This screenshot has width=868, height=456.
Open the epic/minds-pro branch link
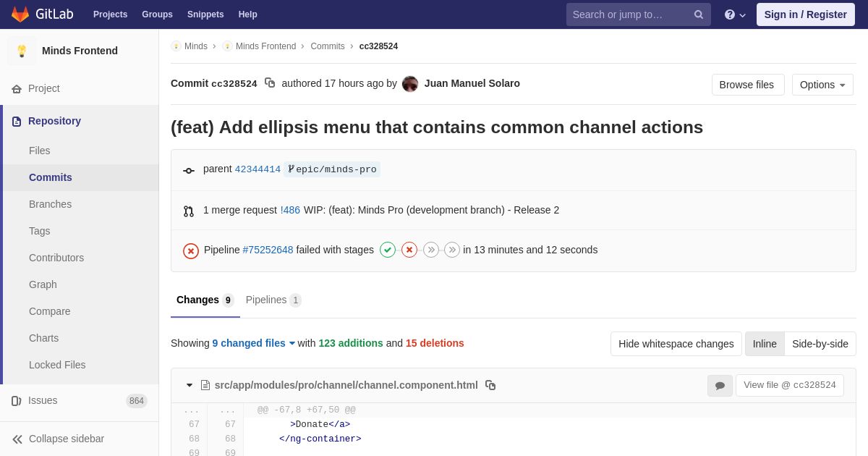click(x=332, y=169)
